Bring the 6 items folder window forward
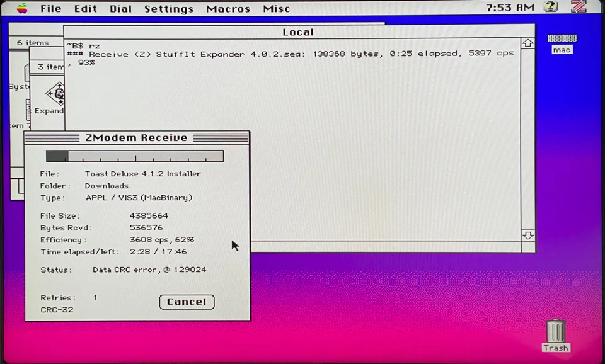 33,42
